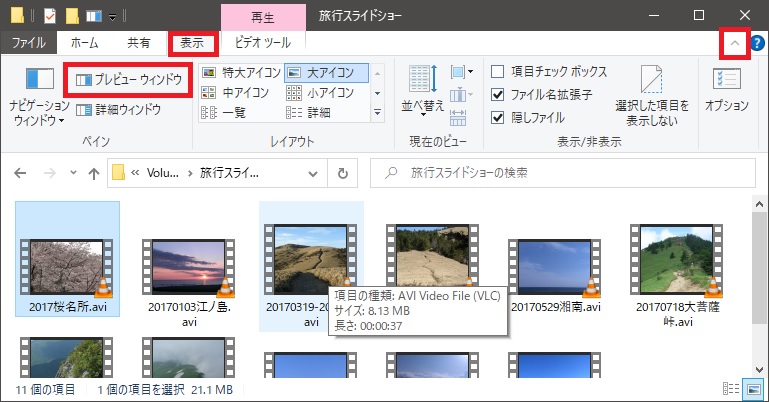Click the 旅行スライ... breadcrumb segment
Screen dimensions: 769x402
(x=229, y=173)
